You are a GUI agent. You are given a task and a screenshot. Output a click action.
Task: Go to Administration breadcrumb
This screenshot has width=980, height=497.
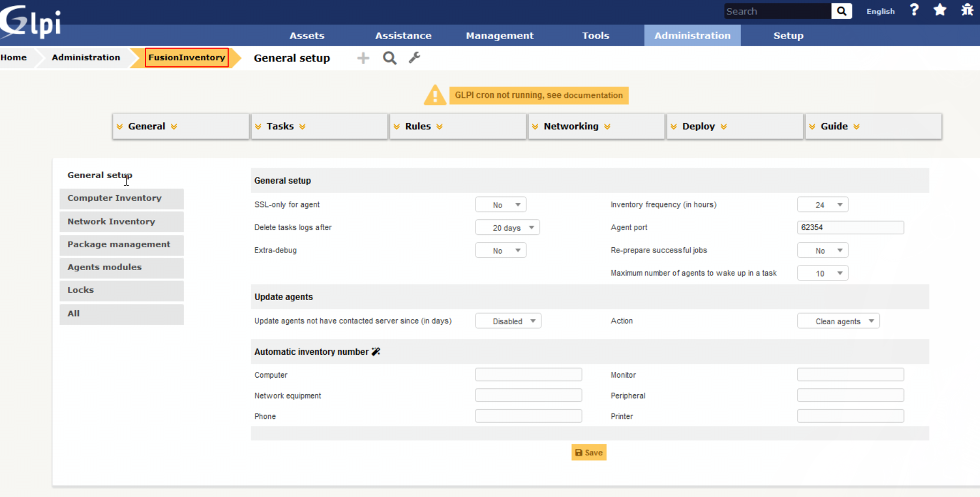click(86, 57)
